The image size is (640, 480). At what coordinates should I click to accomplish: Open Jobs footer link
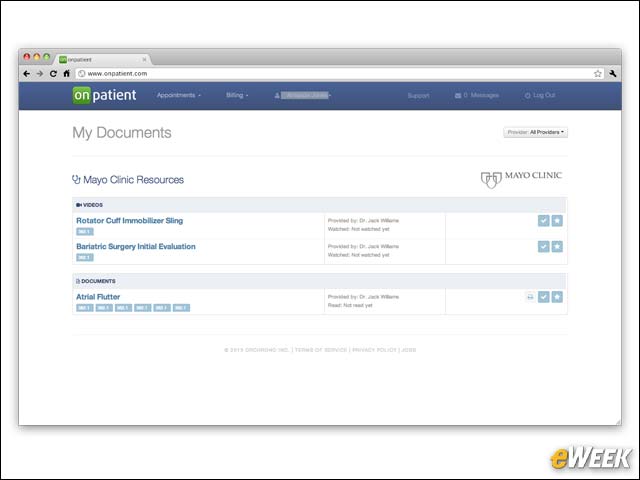409,350
